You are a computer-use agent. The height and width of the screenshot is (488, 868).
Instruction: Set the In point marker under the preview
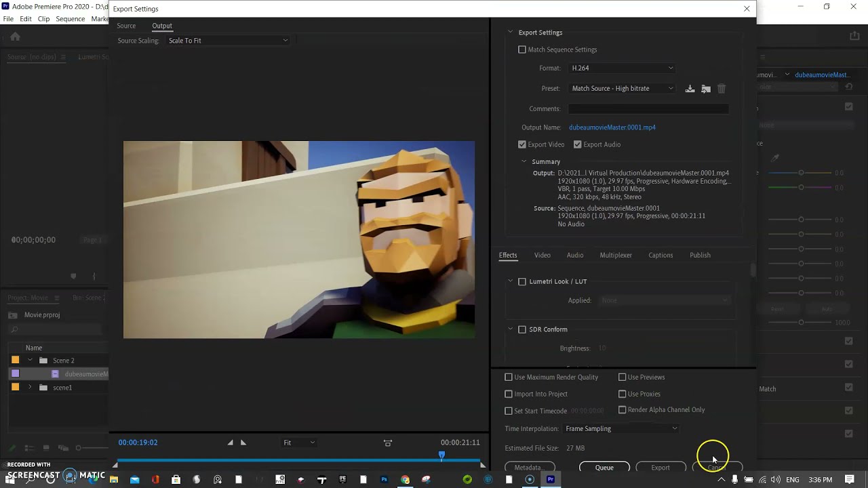[x=231, y=443]
